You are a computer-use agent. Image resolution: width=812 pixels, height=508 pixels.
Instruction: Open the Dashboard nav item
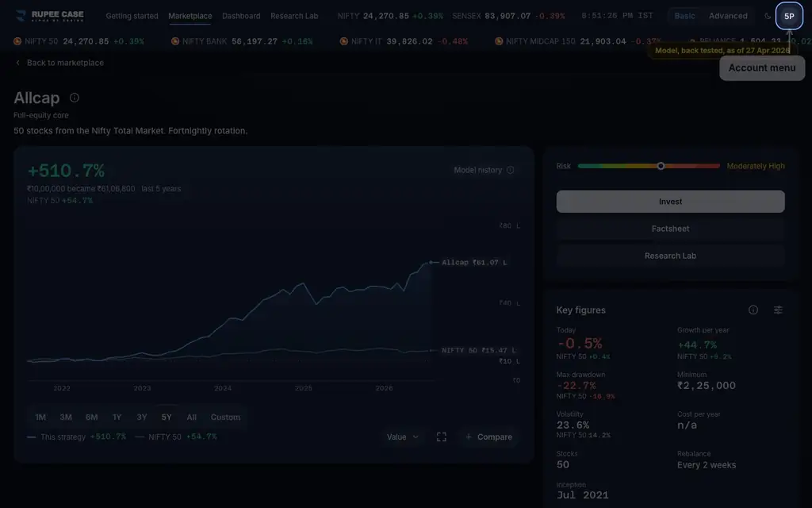[x=241, y=16]
